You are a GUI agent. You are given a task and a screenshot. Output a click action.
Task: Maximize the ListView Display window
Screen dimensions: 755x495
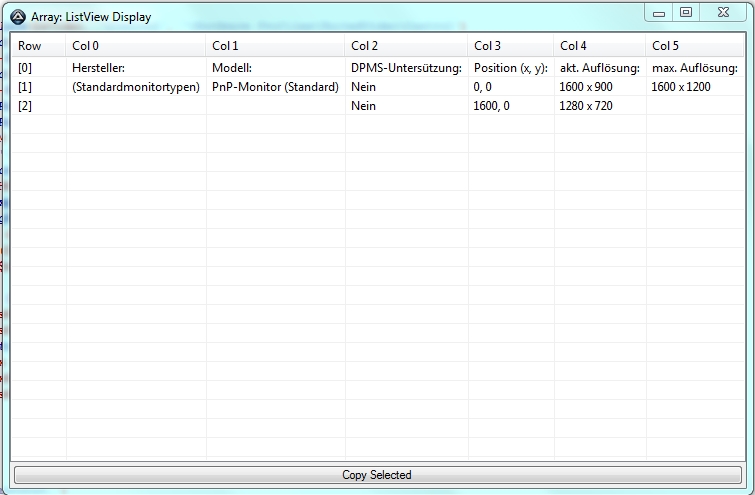click(686, 13)
